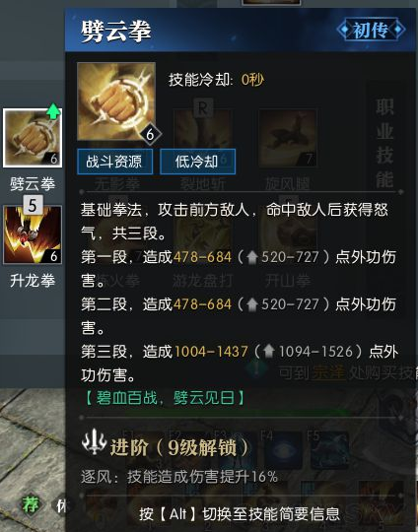Click the 初传 rank badge
This screenshot has width=418, height=532.
(371, 30)
